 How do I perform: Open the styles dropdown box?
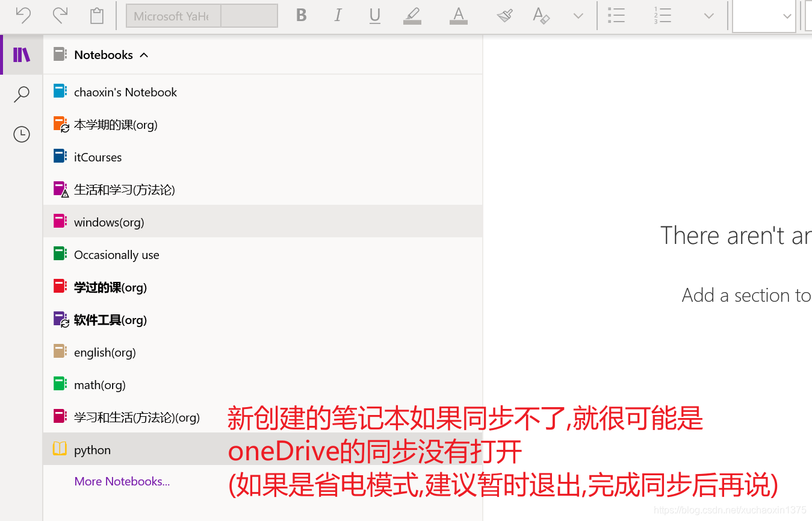[764, 16]
